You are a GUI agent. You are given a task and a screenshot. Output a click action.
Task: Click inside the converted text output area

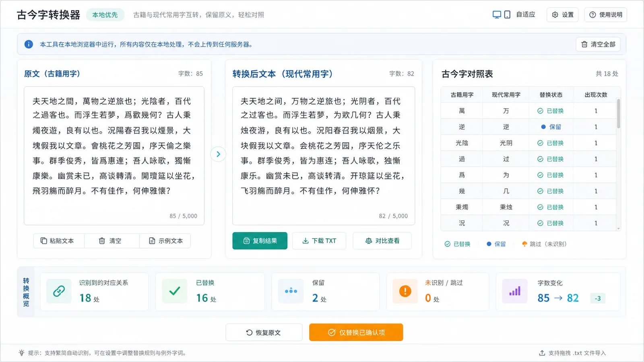point(324,156)
